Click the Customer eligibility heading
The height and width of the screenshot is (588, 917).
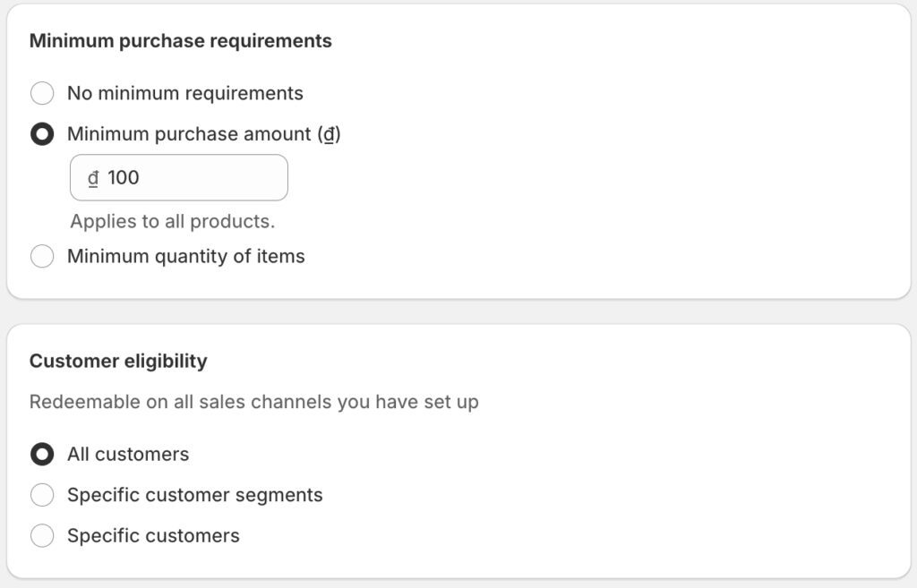tap(118, 361)
